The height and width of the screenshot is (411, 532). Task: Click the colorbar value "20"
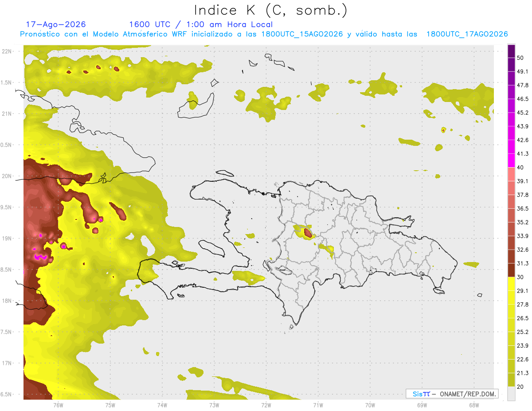[x=520, y=387]
